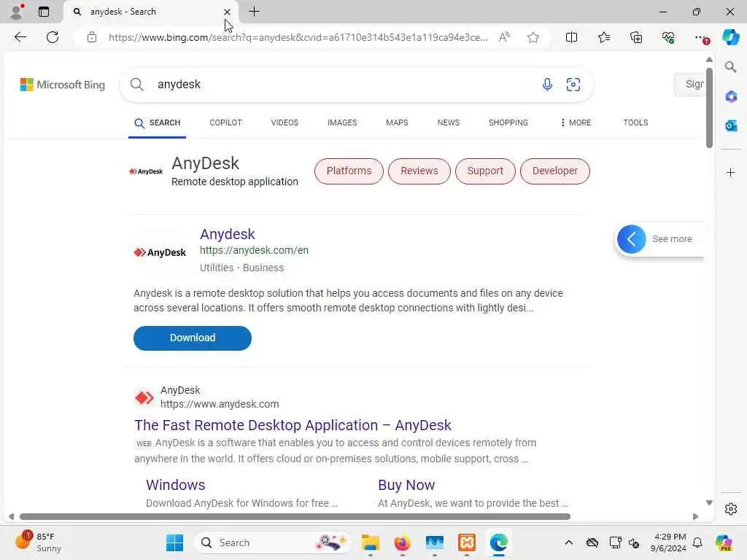Image resolution: width=747 pixels, height=560 pixels.
Task: Click the Support pill button
Action: (485, 171)
